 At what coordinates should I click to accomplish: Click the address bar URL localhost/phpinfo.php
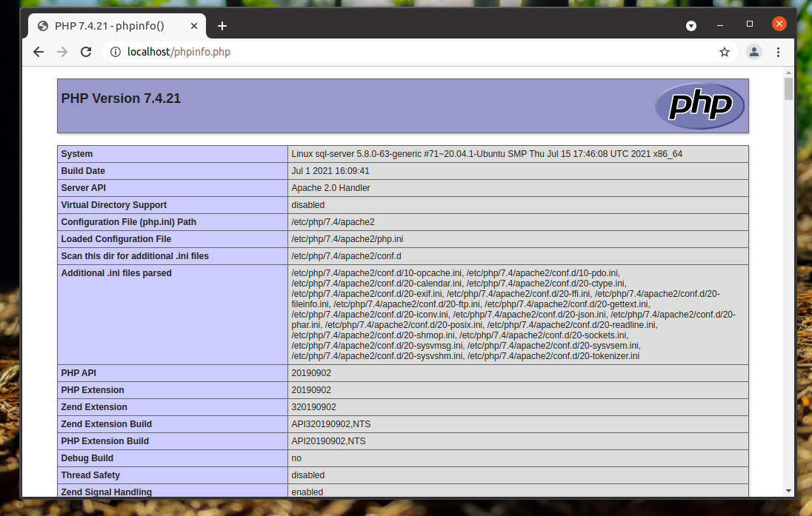point(179,52)
